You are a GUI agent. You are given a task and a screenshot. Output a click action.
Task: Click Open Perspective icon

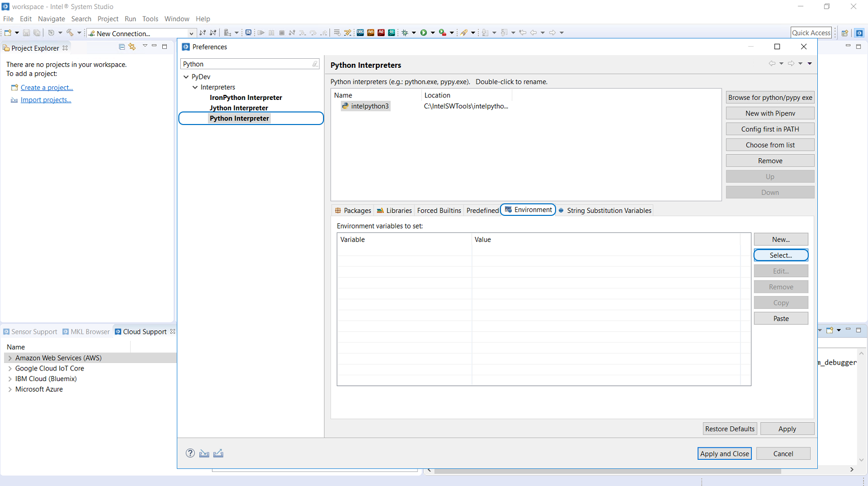point(845,33)
